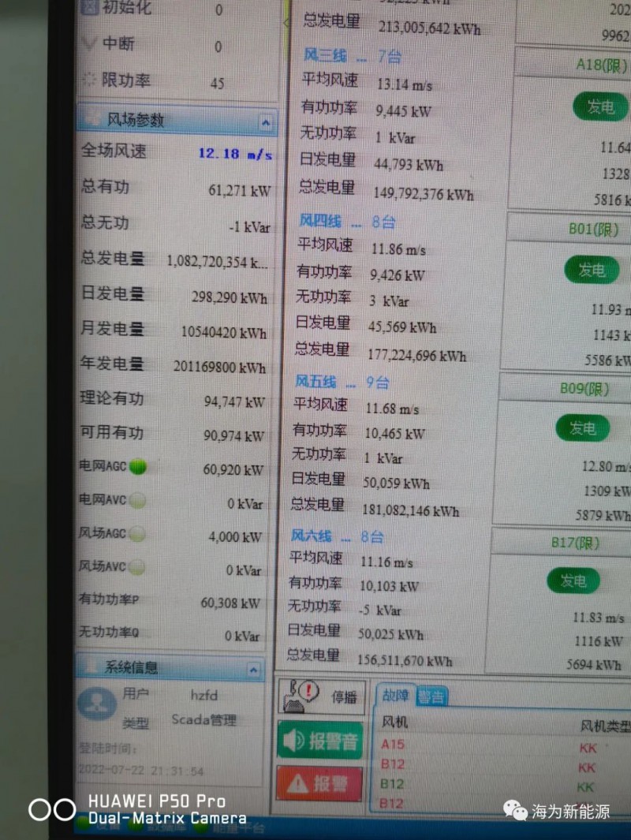Toggle the 电网AVC indicator
Viewport: 631px width, 840px height.
pos(137,500)
